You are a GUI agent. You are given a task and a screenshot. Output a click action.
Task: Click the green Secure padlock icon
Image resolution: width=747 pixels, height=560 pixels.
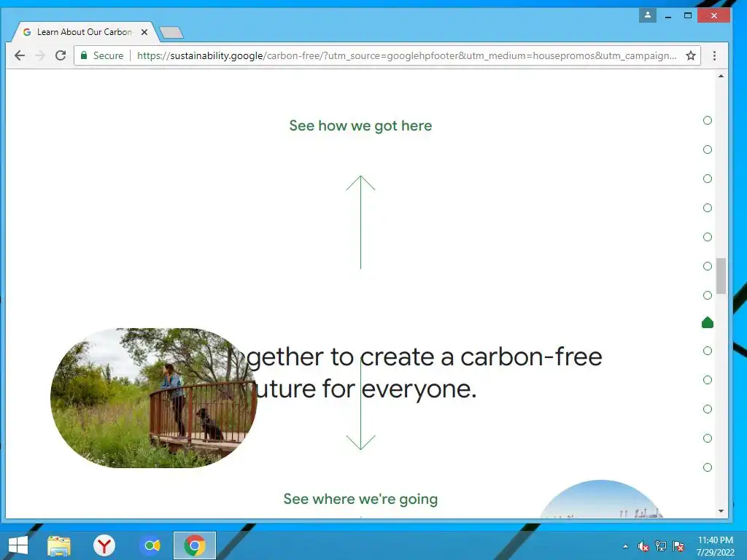point(84,55)
